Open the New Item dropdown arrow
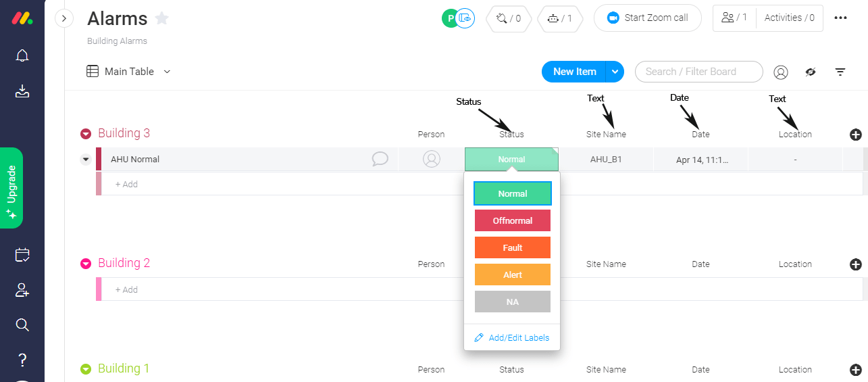 click(615, 72)
